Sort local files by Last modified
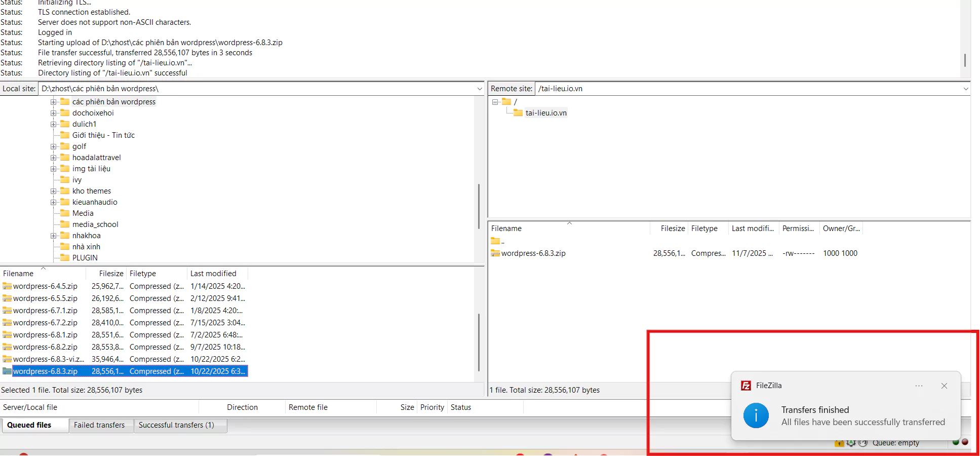The width and height of the screenshot is (980, 456). click(x=213, y=274)
